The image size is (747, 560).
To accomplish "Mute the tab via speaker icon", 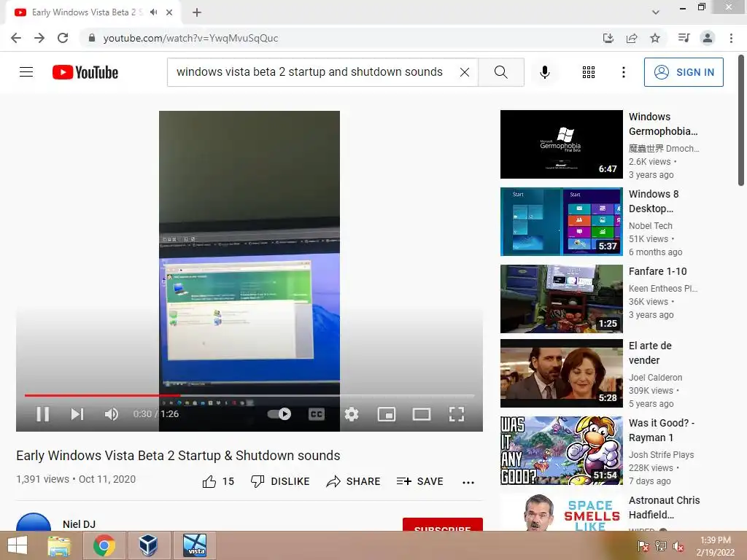I will click(153, 12).
